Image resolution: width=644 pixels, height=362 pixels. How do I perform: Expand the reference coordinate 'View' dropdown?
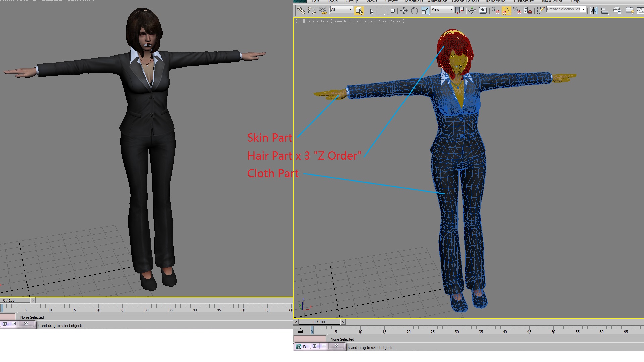[442, 9]
